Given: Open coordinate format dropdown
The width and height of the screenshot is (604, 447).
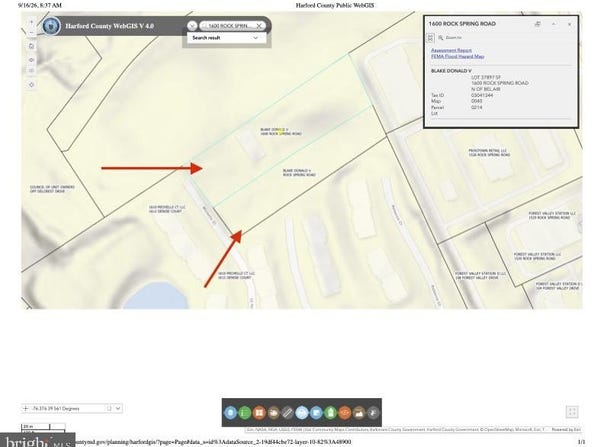Looking at the screenshot, I should click(118, 408).
